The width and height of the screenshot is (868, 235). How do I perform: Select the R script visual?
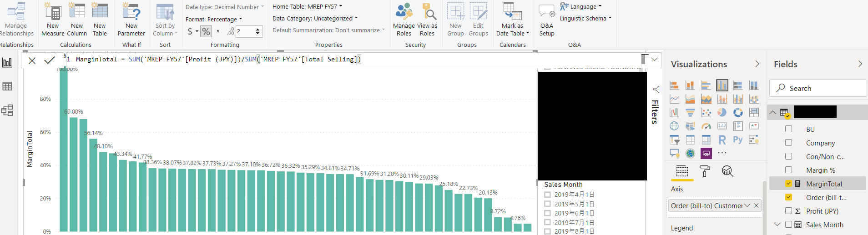pyautogui.click(x=722, y=140)
